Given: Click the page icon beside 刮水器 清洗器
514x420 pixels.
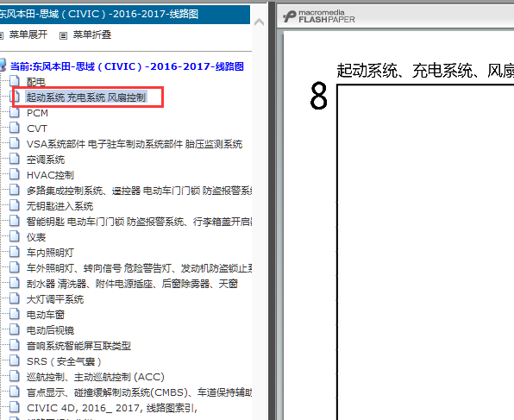Looking at the screenshot, I should 15,283.
